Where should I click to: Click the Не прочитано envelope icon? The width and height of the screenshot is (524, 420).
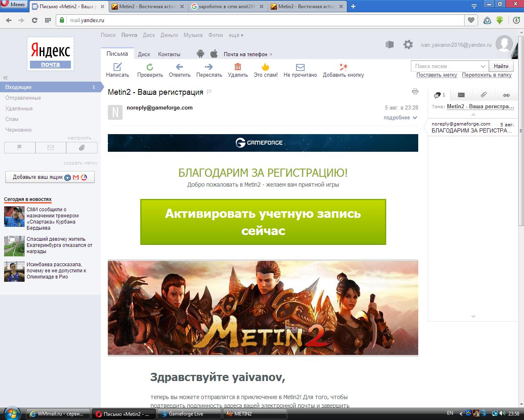pos(300,67)
